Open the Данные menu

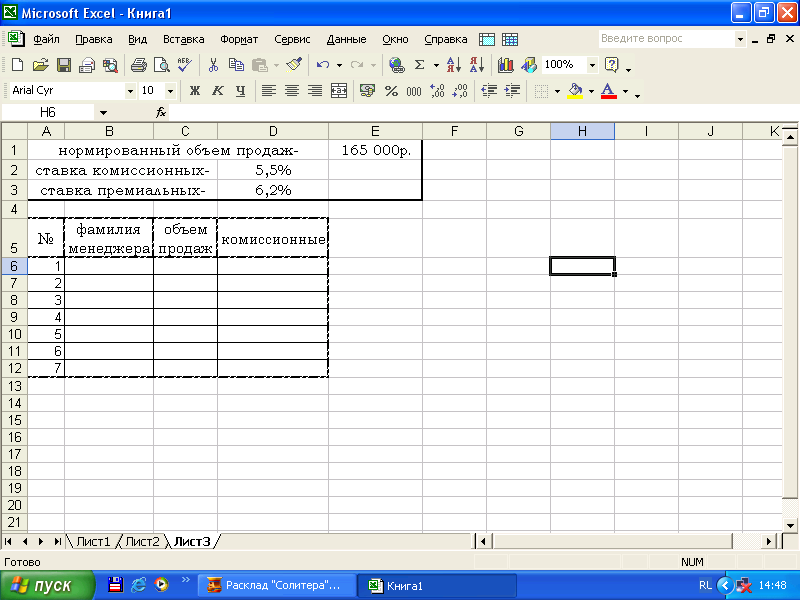pyautogui.click(x=346, y=39)
